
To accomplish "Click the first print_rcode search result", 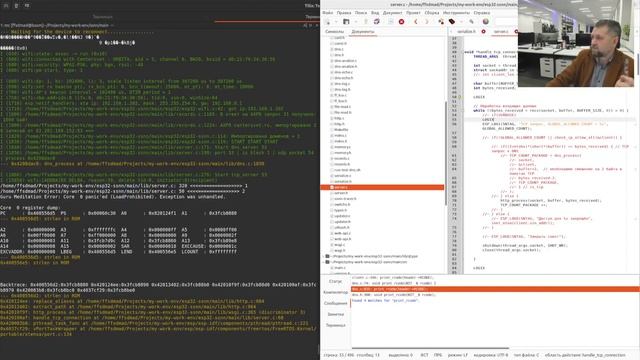I will tap(392, 278).
